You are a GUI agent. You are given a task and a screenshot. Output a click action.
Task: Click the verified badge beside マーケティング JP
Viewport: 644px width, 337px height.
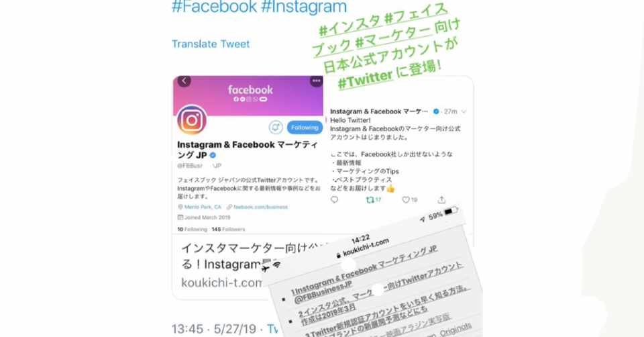(213, 155)
